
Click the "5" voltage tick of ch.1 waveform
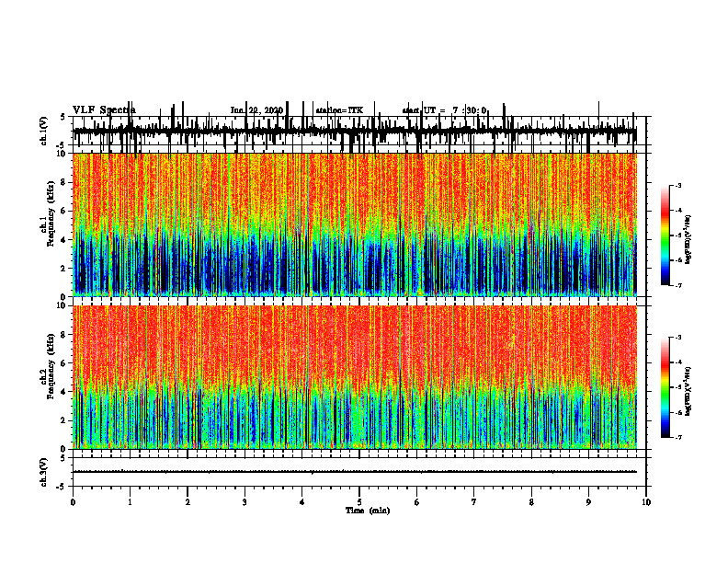[x=63, y=117]
